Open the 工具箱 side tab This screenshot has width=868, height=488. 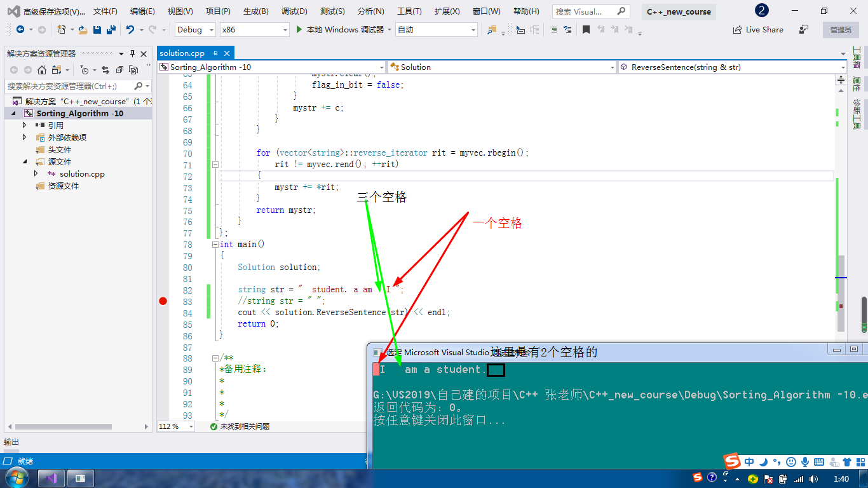(x=856, y=58)
